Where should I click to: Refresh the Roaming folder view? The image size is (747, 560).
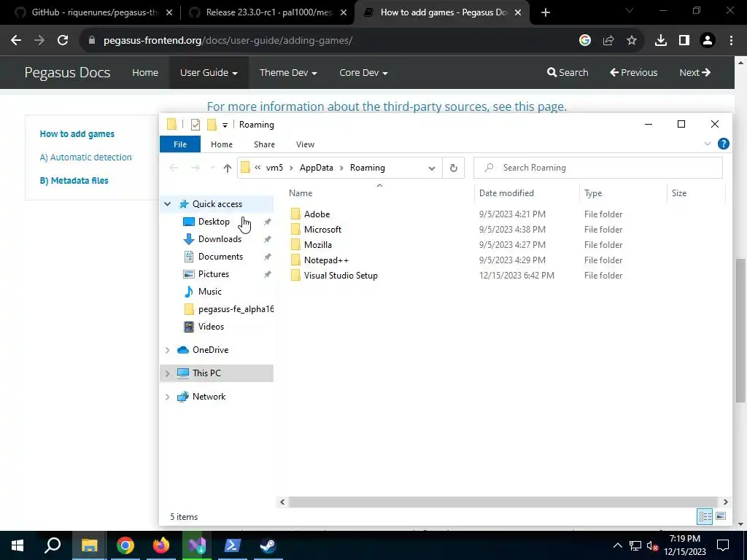click(454, 168)
